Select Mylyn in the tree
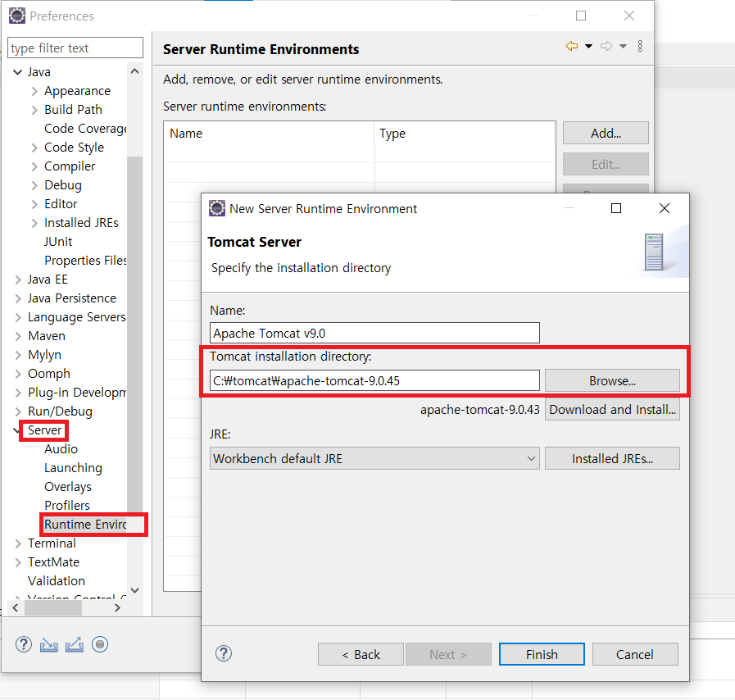The width and height of the screenshot is (735, 700). pyautogui.click(x=44, y=355)
